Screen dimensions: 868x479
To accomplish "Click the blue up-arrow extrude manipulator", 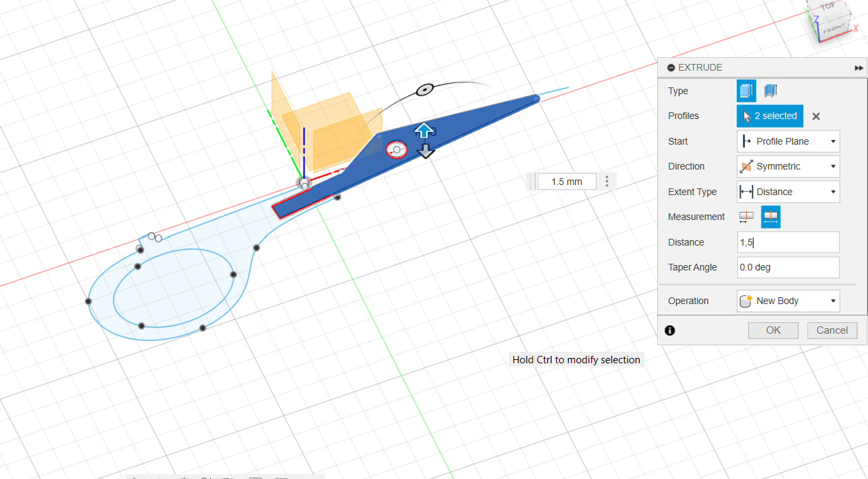I will (424, 131).
